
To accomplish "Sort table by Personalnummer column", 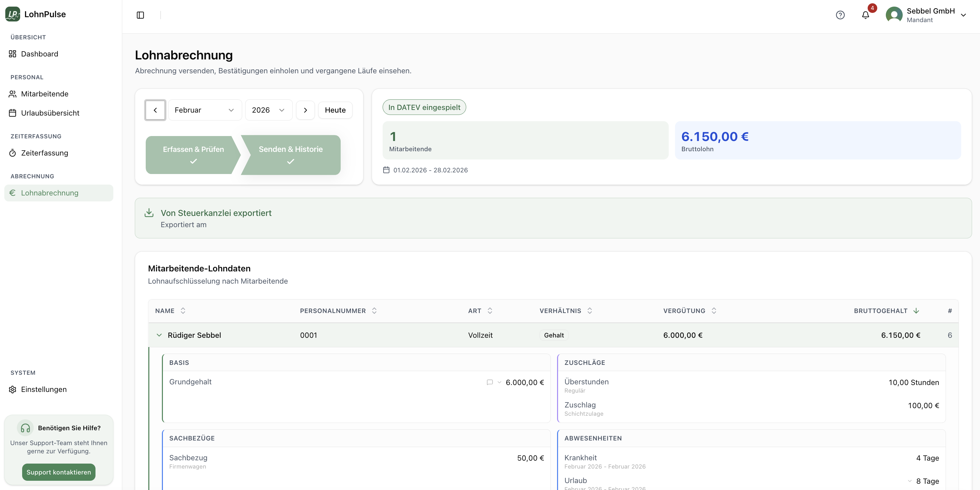I will (x=338, y=311).
